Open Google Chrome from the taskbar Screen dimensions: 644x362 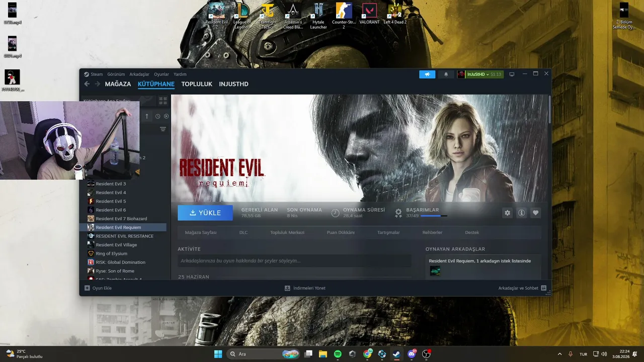(x=368, y=354)
